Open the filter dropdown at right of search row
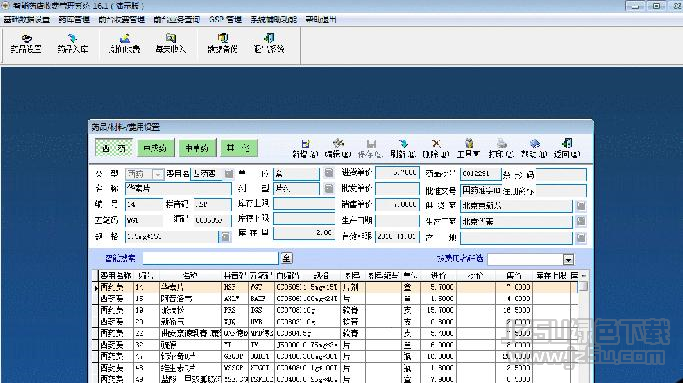683x383 pixels. (x=568, y=260)
